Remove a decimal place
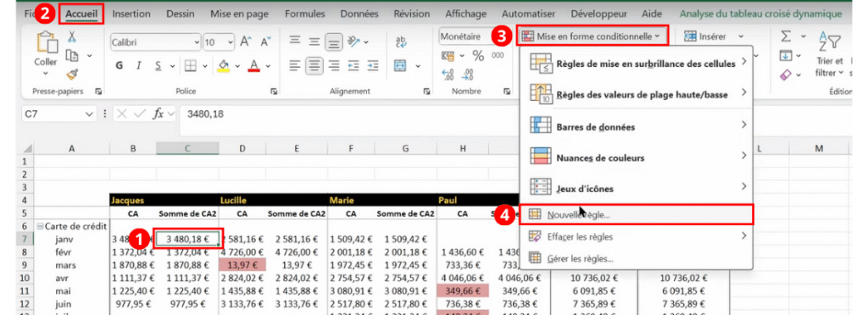 (x=467, y=75)
